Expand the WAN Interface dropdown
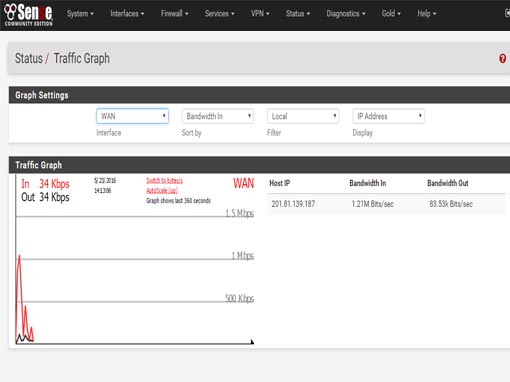The image size is (510, 382). 132,116
